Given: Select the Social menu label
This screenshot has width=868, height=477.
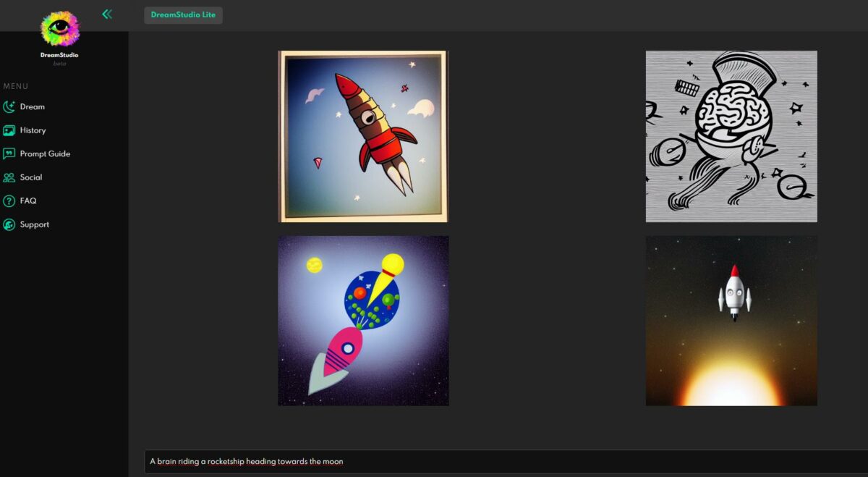Looking at the screenshot, I should pos(31,177).
